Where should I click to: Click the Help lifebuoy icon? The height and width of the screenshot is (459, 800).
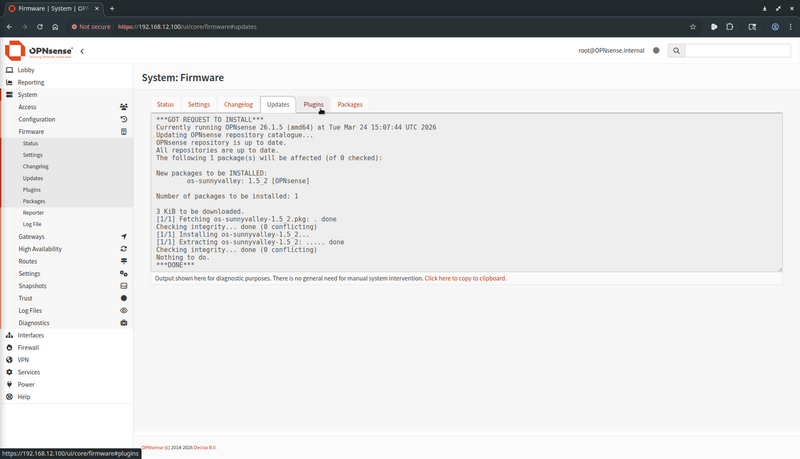[x=9, y=397]
